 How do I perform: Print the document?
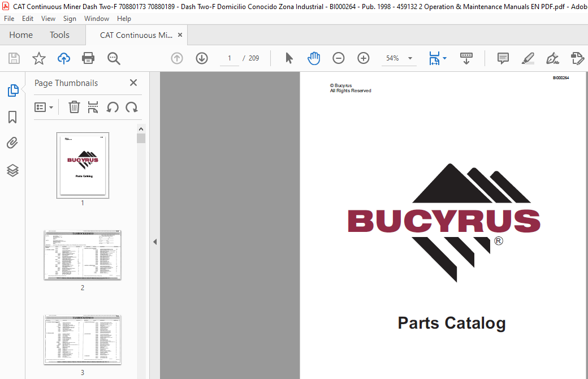coord(88,58)
